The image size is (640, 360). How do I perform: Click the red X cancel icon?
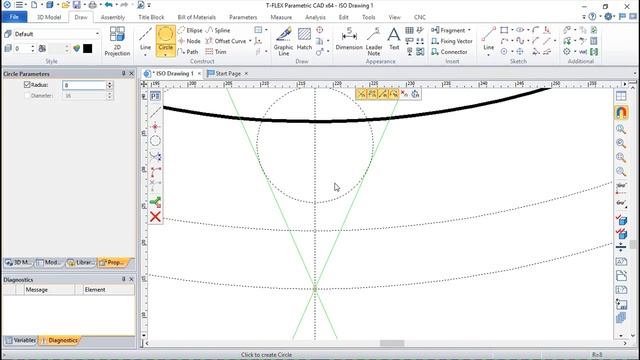[155, 217]
